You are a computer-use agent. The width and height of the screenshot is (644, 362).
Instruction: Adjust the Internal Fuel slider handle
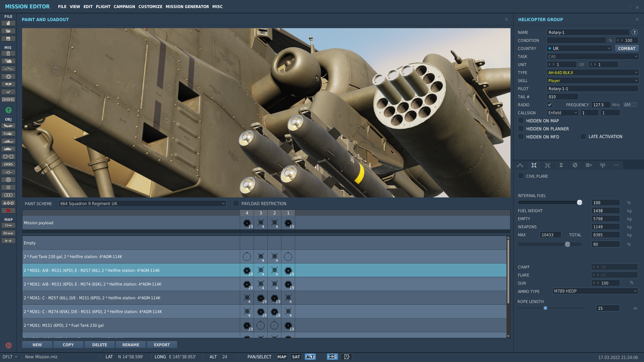click(579, 202)
